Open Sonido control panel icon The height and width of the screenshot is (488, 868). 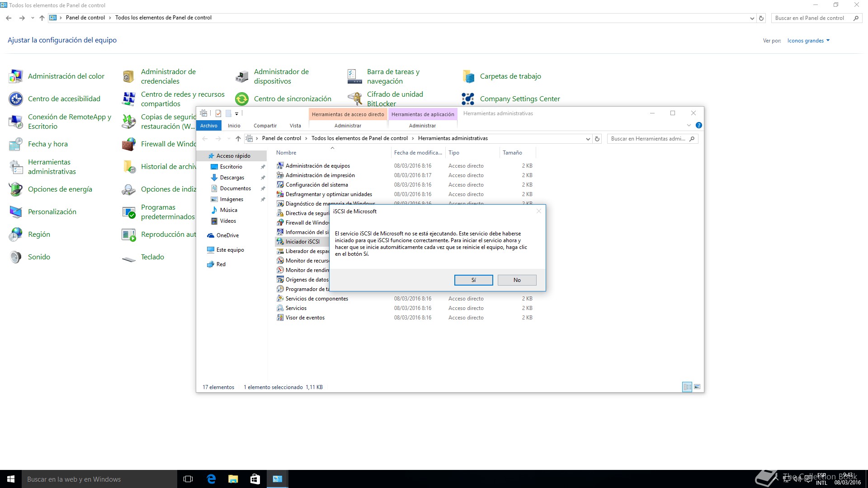tap(16, 257)
